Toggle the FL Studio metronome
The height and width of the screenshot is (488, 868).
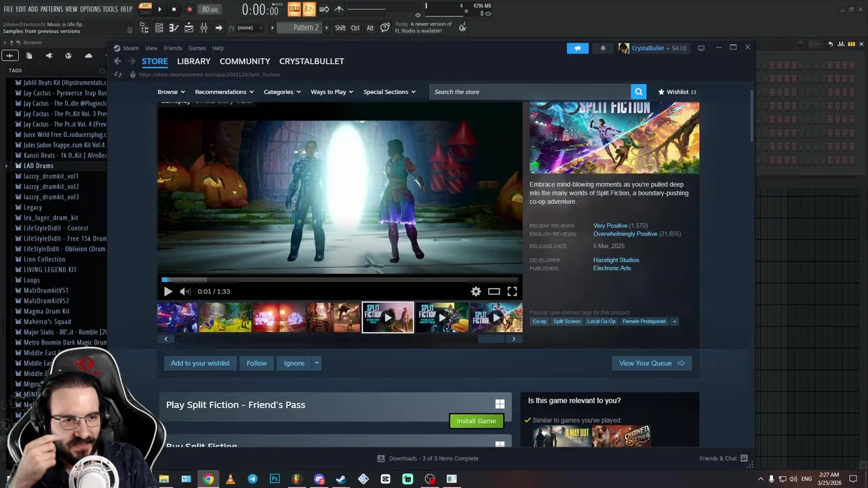pos(339,9)
